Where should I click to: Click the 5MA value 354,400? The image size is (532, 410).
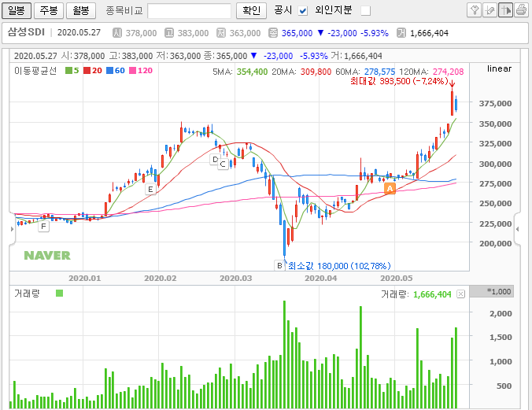coord(252,72)
